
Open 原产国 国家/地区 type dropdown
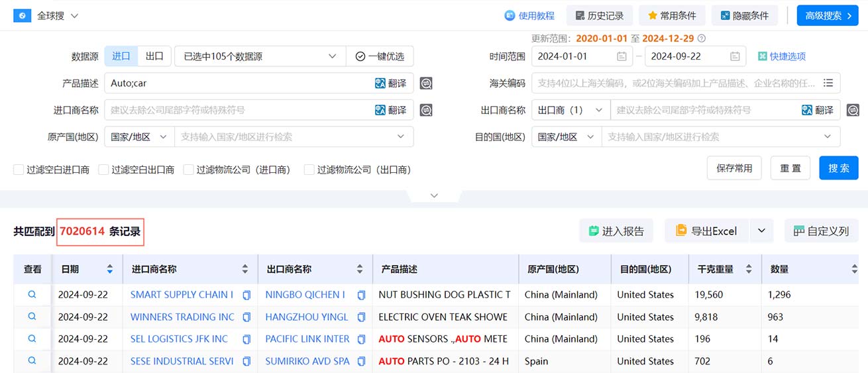(139, 136)
